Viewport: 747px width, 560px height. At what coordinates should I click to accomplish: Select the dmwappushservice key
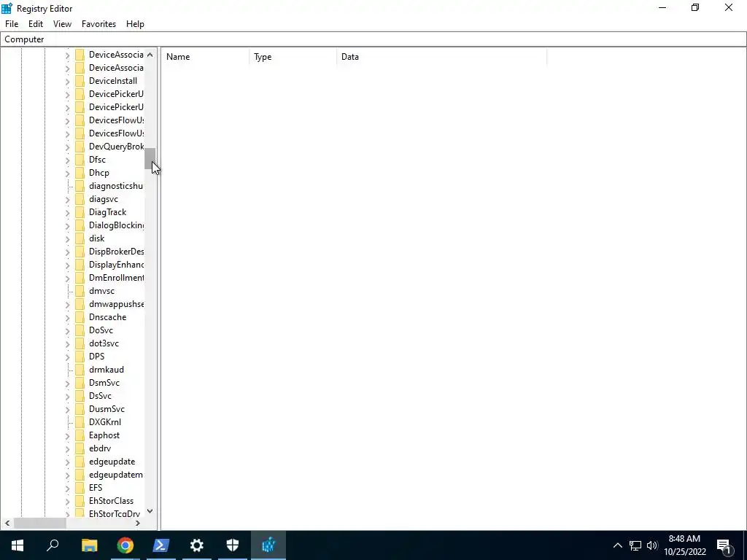(x=116, y=304)
